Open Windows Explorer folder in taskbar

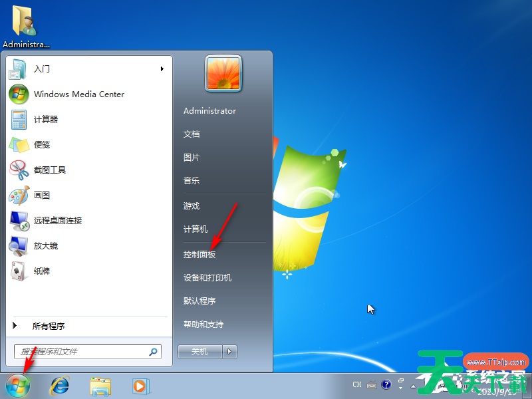coord(100,386)
